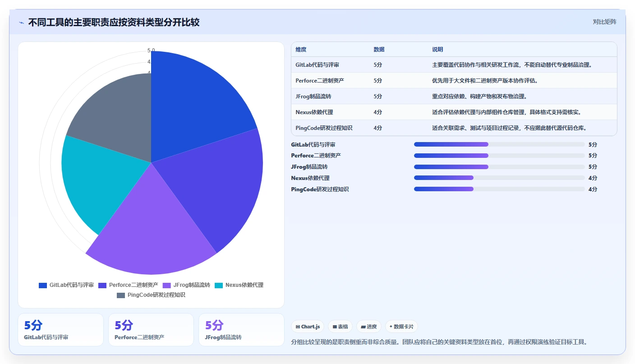The height and width of the screenshot is (364, 635).
Task: Select the 进度 tag chip
Action: click(x=368, y=327)
